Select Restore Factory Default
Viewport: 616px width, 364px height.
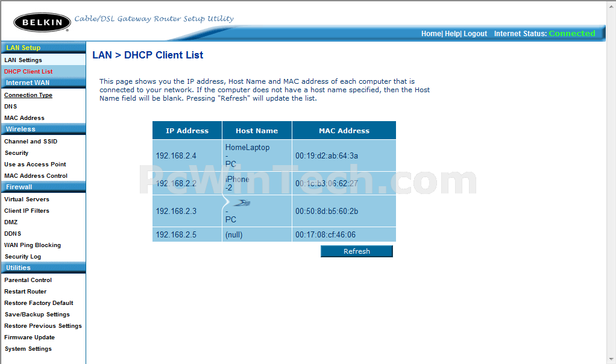[39, 303]
